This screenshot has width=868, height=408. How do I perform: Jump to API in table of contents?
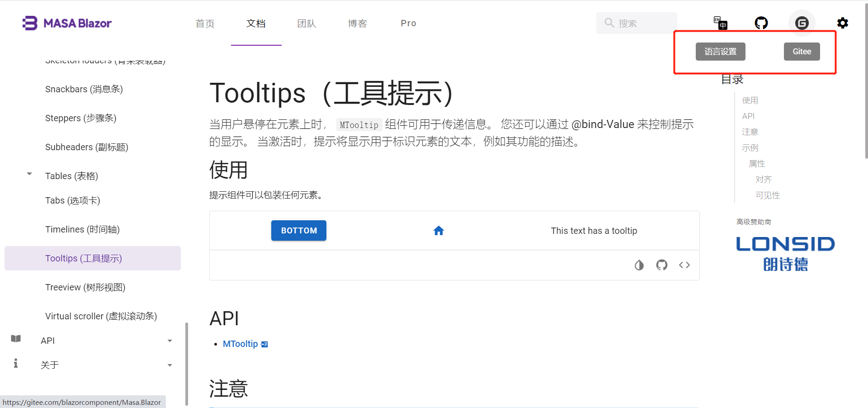748,116
